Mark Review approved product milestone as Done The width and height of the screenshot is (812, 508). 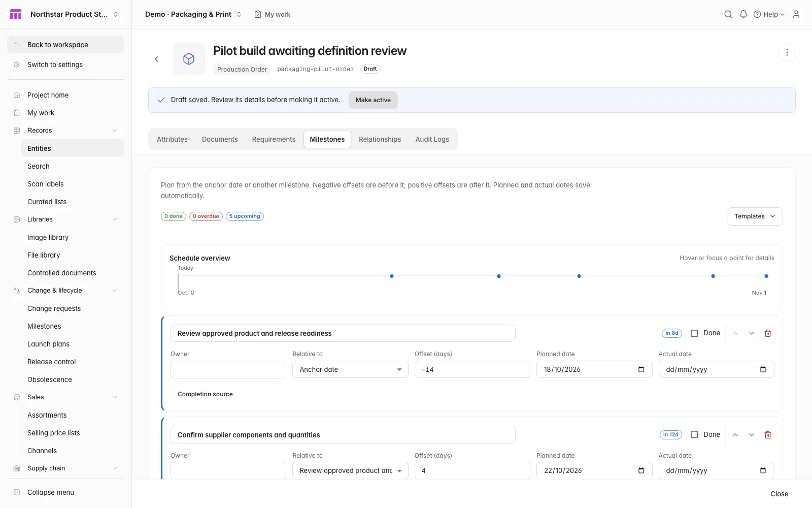[x=694, y=333]
